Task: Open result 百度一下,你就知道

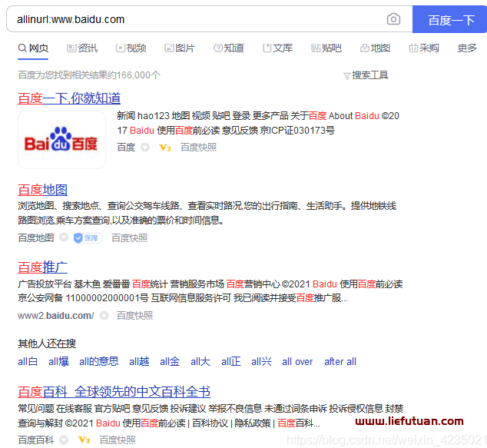Action: (x=69, y=98)
